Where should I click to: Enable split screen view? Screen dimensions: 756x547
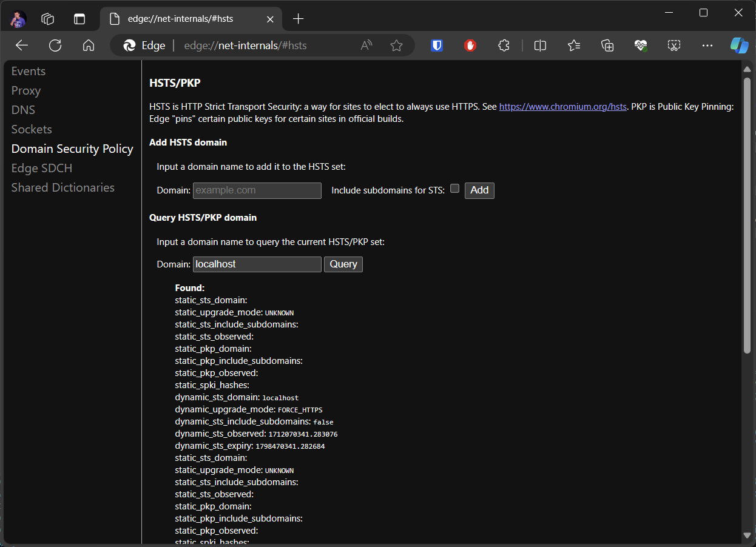pos(540,45)
